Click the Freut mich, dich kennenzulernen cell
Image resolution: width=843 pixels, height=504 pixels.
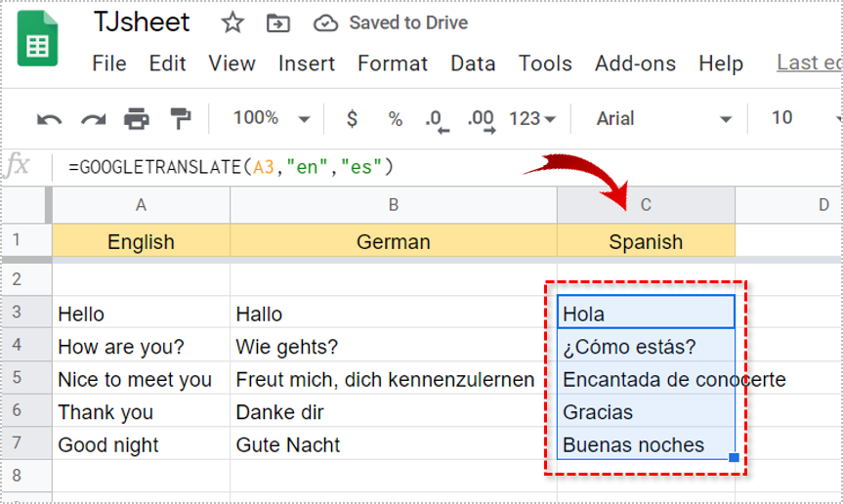(394, 378)
